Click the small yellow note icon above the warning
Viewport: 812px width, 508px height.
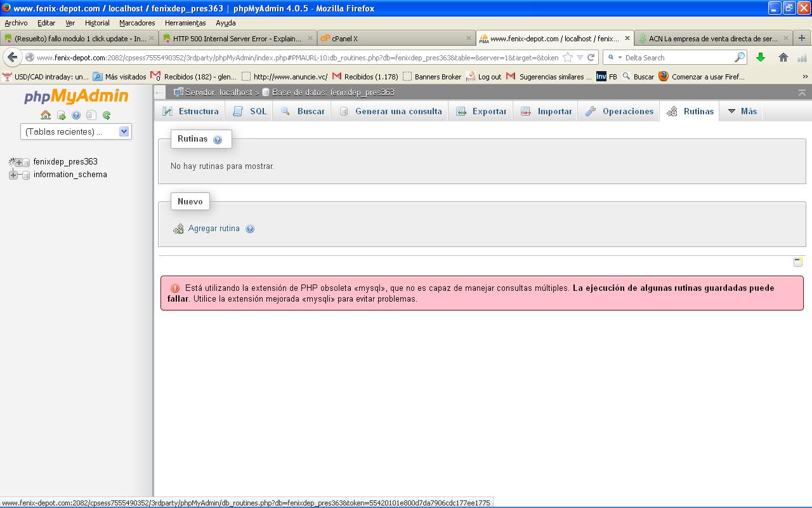[798, 262]
